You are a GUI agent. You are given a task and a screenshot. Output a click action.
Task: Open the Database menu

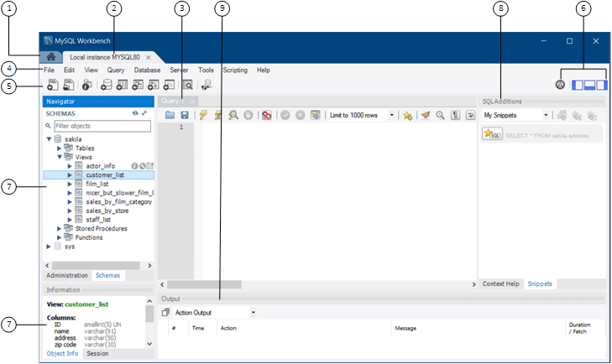coord(147,70)
